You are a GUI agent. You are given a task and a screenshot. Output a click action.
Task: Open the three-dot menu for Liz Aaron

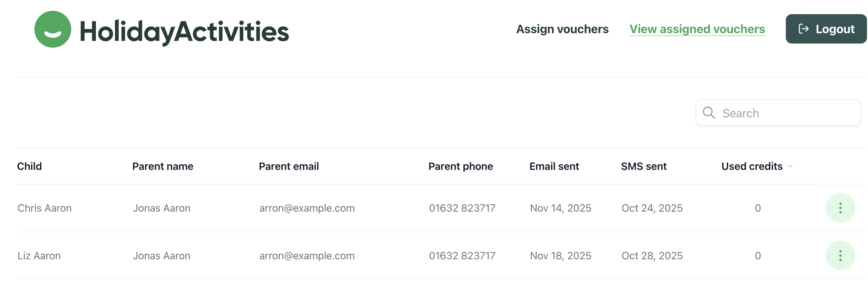pos(840,255)
